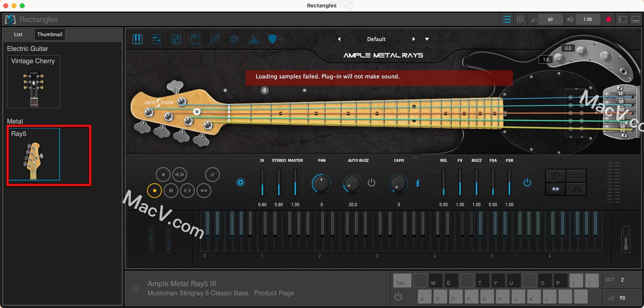Click the W key on virtual keyboard
Image resolution: width=644 pixels, height=308 pixels.
[436, 281]
